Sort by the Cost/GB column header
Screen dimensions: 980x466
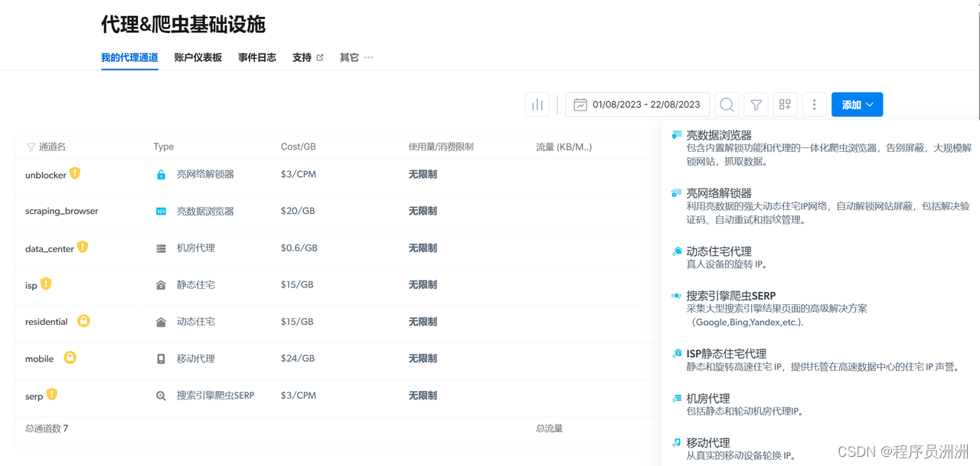[x=299, y=146]
